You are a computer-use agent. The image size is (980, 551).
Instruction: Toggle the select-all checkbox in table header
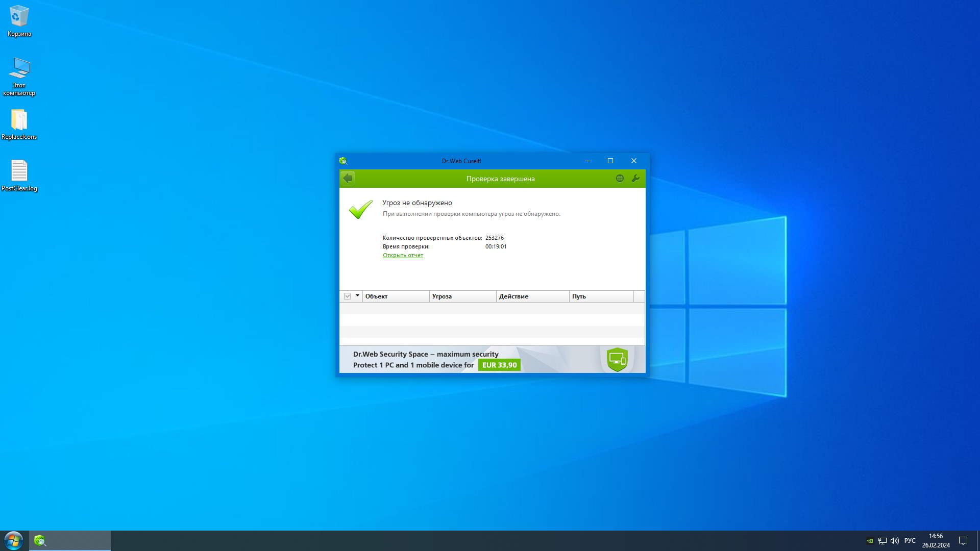(347, 296)
